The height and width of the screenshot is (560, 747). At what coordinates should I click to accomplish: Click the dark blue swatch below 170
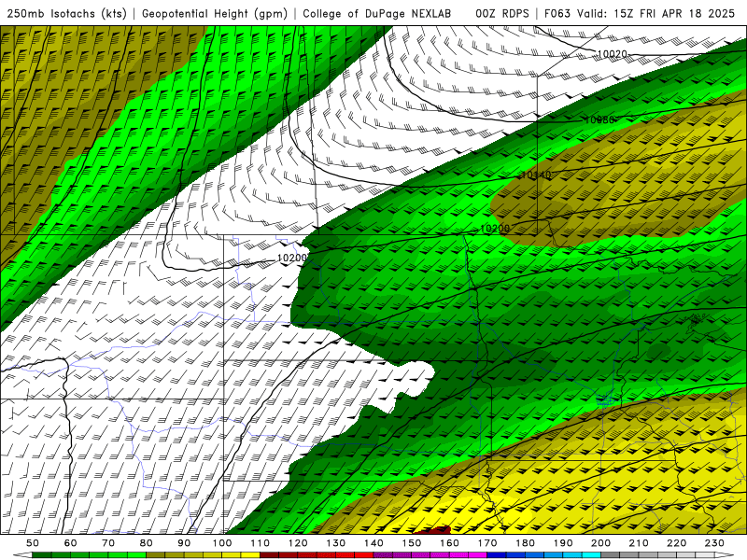pos(497,555)
